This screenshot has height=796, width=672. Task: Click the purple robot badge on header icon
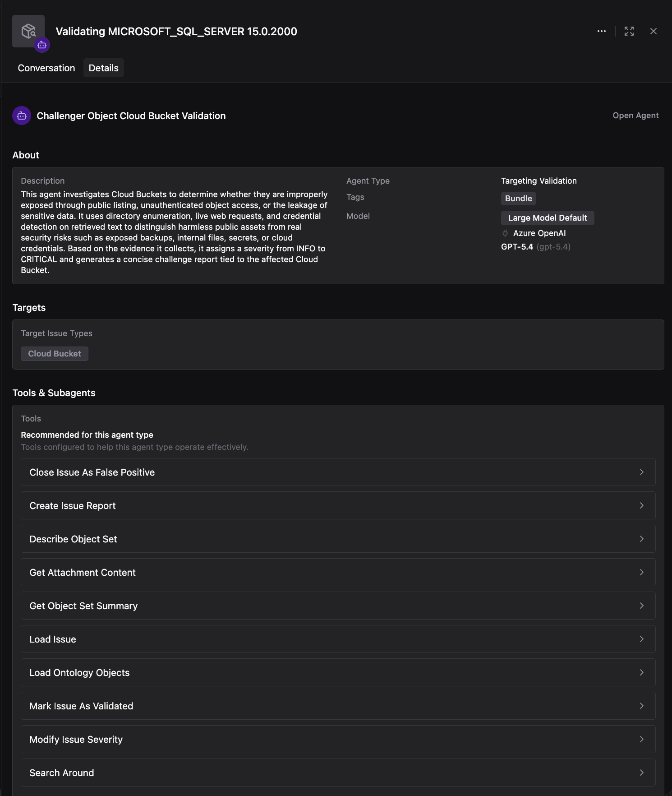[42, 45]
